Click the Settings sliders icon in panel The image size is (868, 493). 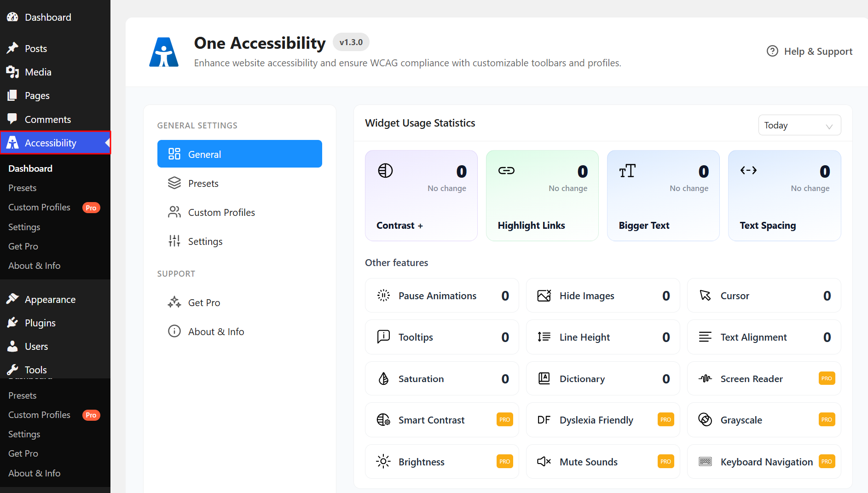click(x=174, y=241)
